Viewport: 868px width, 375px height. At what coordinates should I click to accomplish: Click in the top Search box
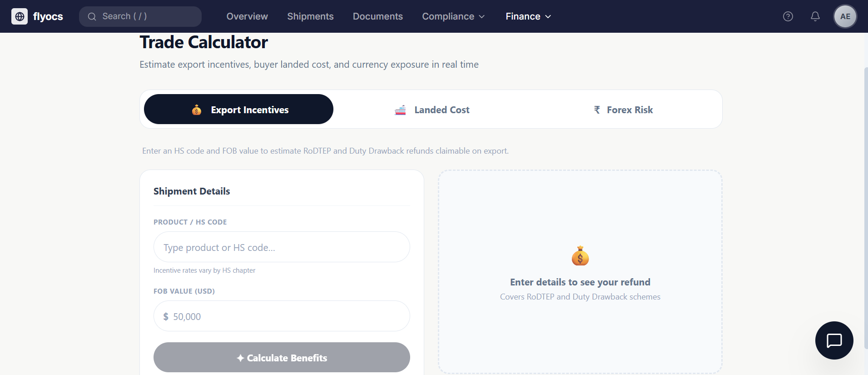point(145,16)
